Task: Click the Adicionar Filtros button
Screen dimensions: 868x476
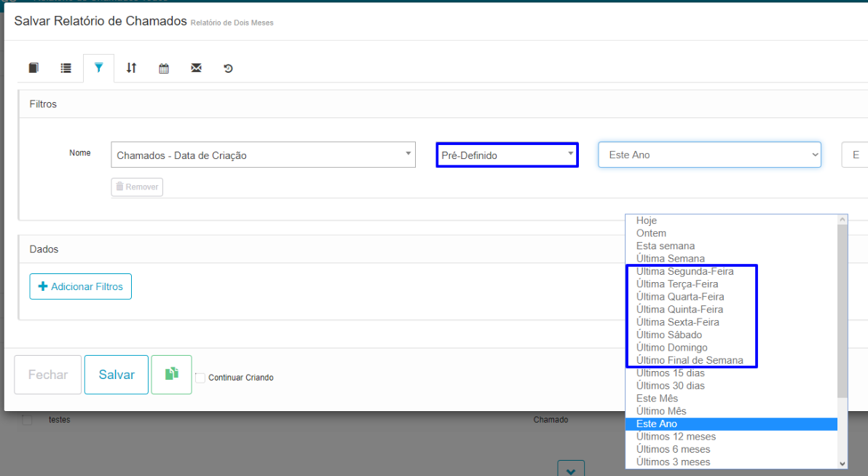Action: click(80, 286)
